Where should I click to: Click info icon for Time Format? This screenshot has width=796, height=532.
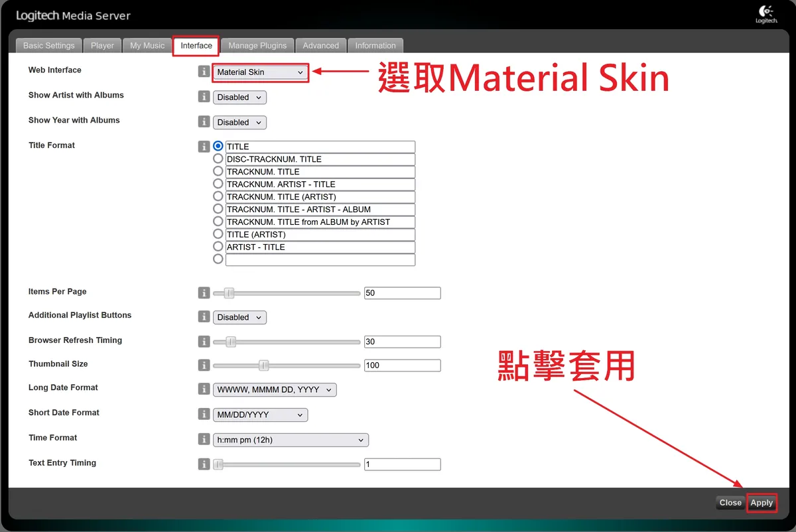pos(204,439)
